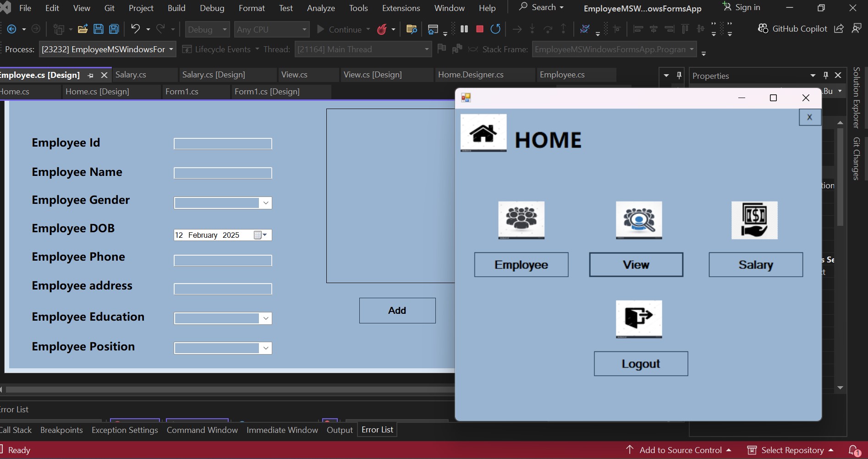Click the Salary money icon on Home form

click(755, 220)
